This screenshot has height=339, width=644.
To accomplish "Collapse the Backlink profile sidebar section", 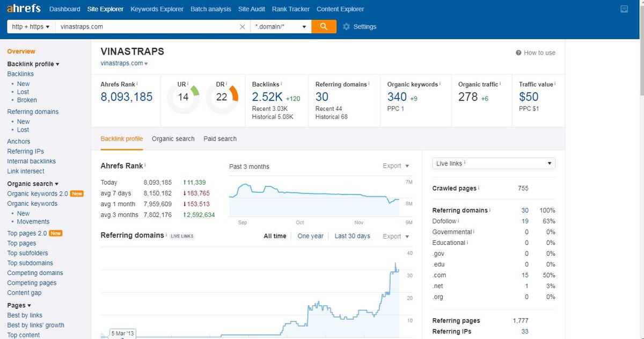I will click(x=33, y=64).
